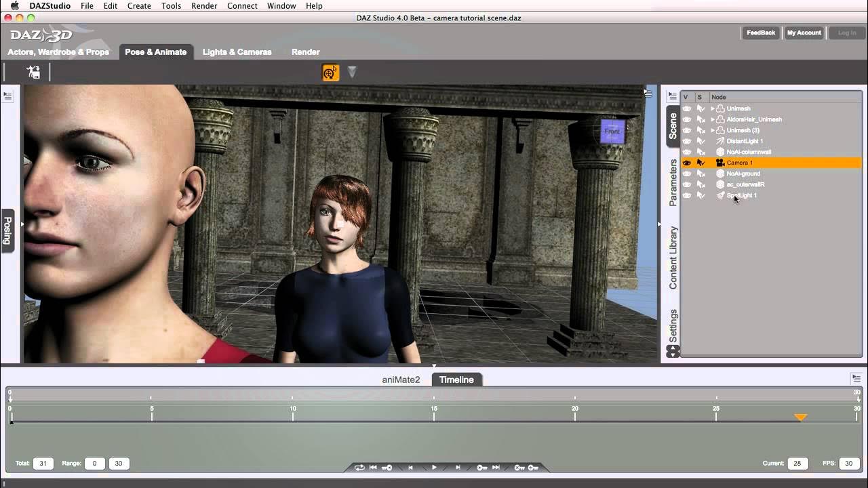Go to previous keyframe button
Screen dimensions: 868x488
[387, 467]
